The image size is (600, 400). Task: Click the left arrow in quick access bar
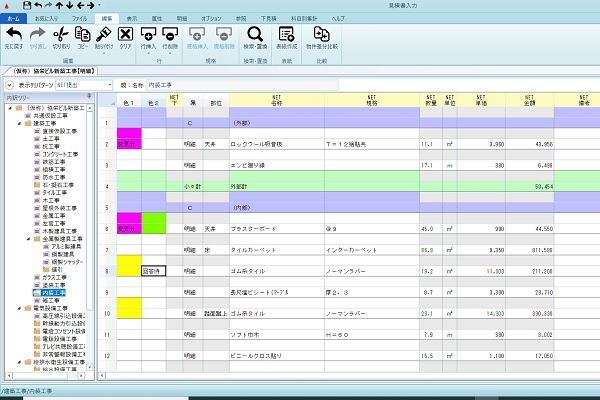coord(80,5)
